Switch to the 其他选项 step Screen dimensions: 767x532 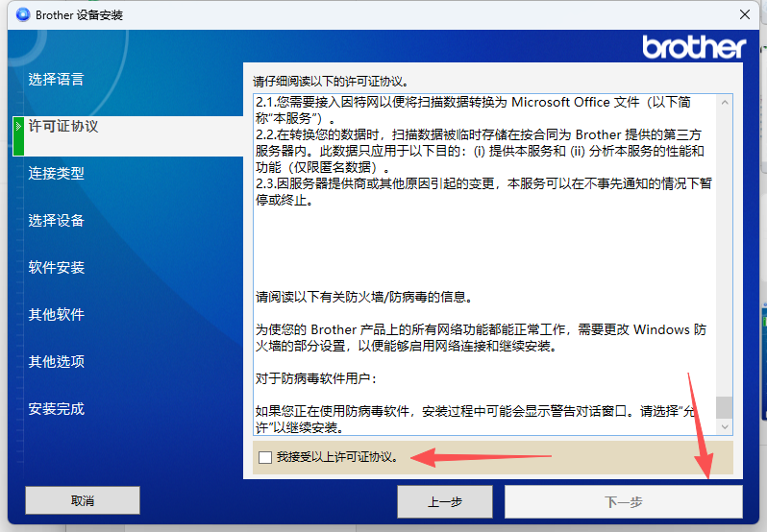tap(56, 361)
